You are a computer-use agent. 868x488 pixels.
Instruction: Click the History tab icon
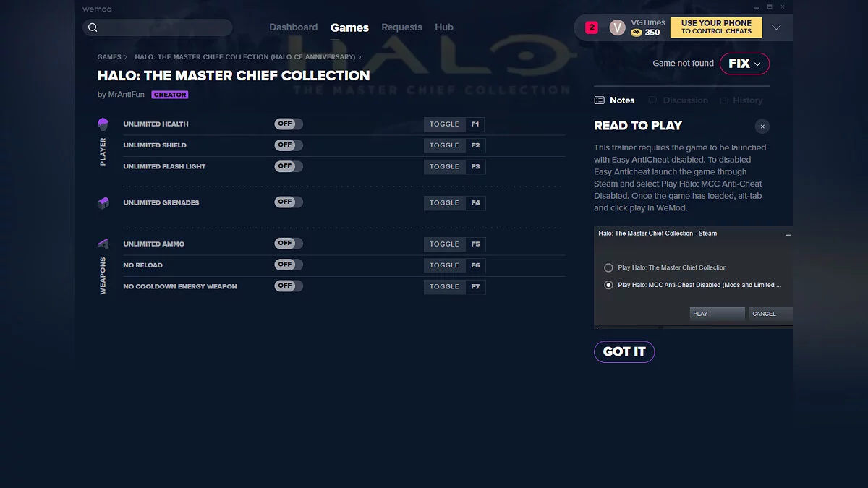[x=725, y=100]
